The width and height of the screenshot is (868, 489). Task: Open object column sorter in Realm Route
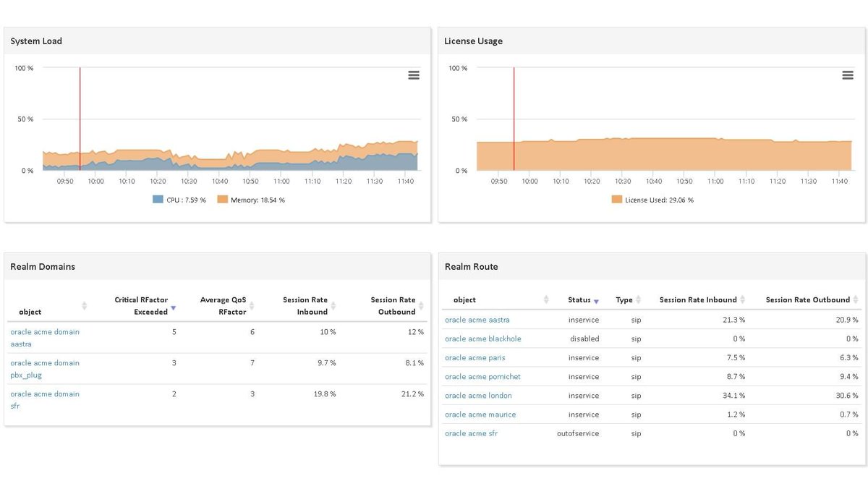point(547,300)
